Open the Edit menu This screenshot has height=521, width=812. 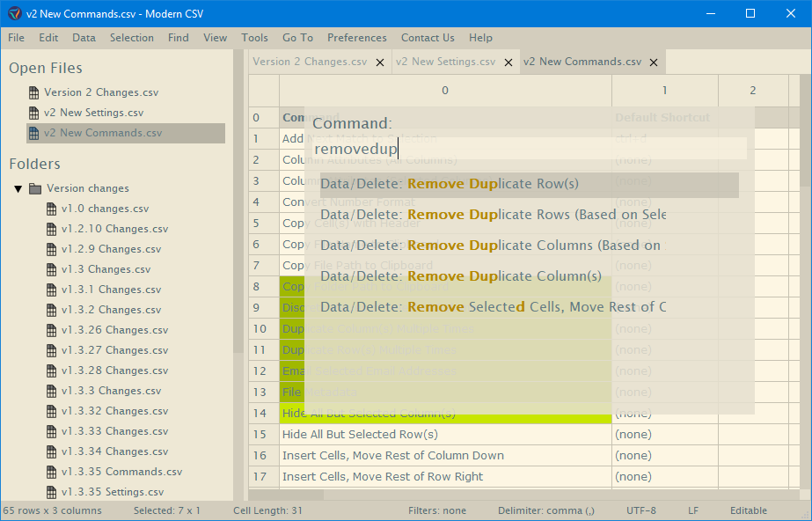48,38
